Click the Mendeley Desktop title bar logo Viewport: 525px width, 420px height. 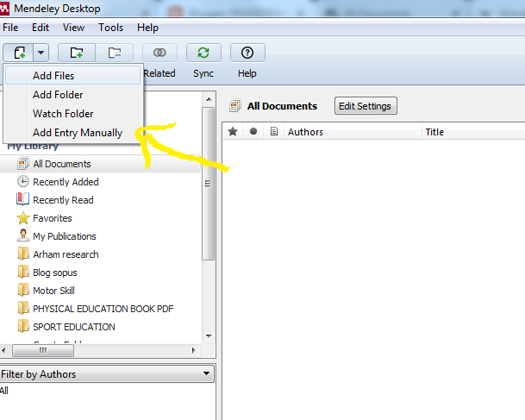point(4,9)
